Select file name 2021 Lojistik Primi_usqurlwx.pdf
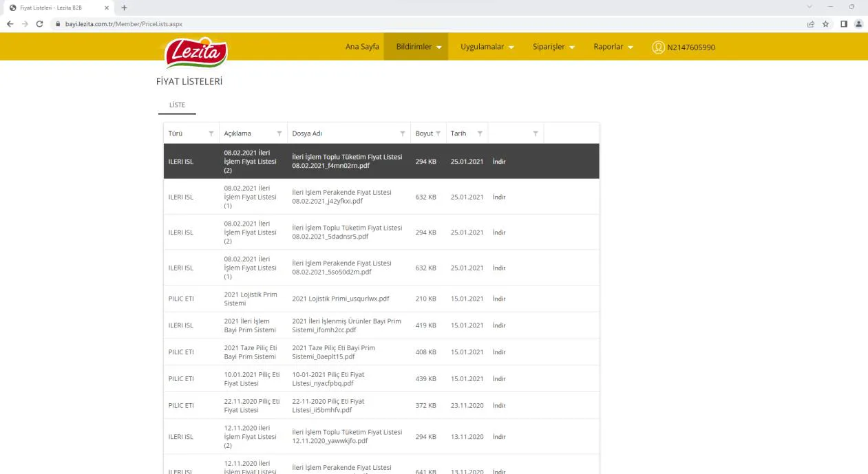The image size is (868, 474). coord(341,299)
